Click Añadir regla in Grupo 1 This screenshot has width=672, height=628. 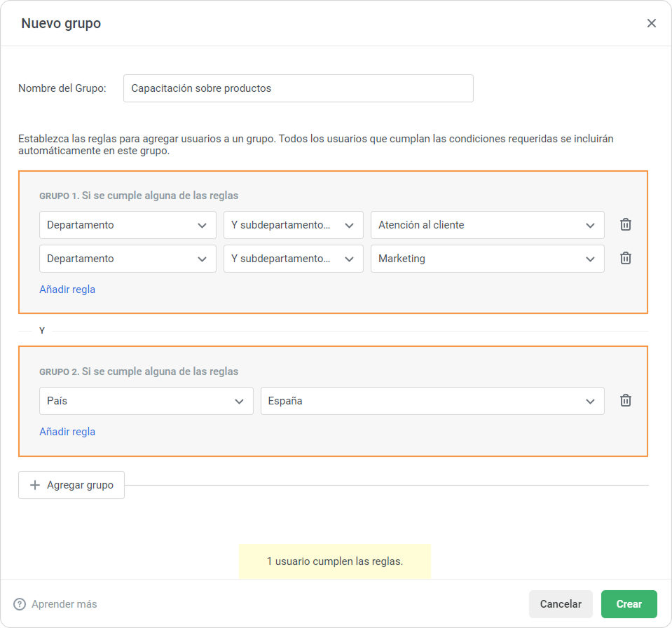tap(67, 289)
